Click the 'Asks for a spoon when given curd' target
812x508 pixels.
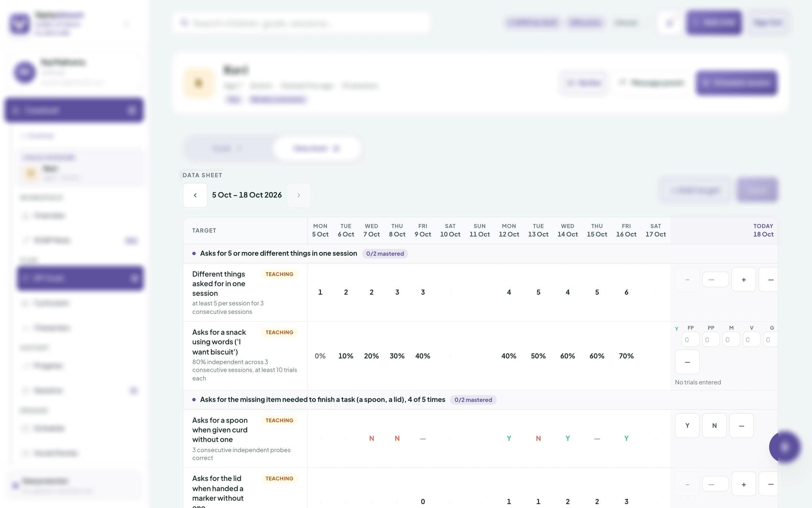tap(220, 430)
